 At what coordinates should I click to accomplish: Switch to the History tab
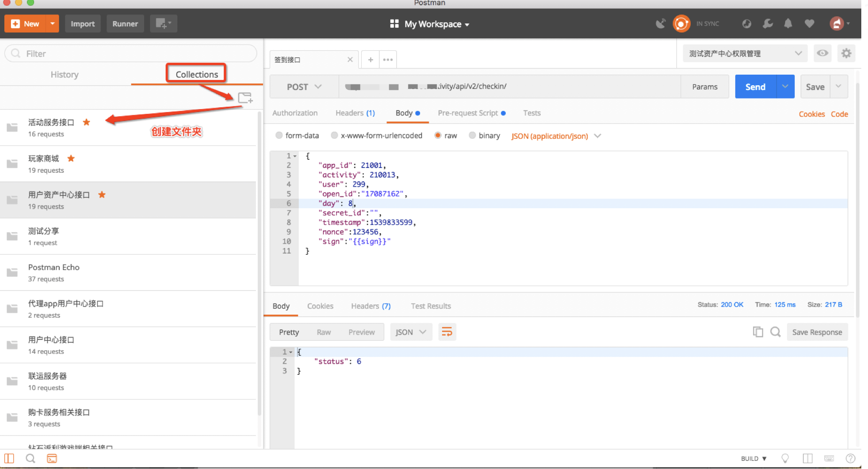pyautogui.click(x=65, y=75)
